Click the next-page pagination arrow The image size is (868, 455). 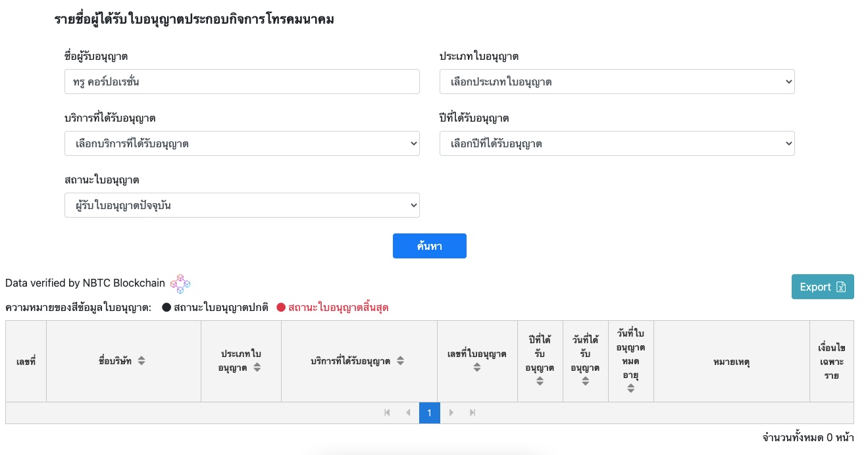click(451, 412)
